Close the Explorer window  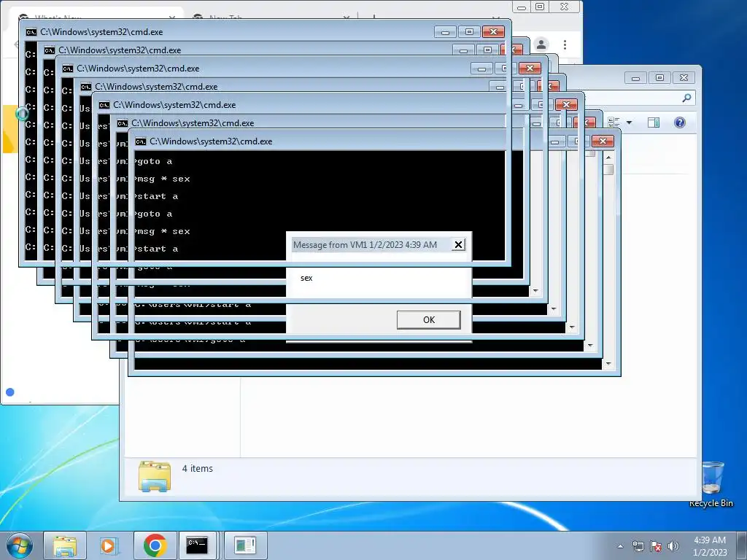[684, 77]
